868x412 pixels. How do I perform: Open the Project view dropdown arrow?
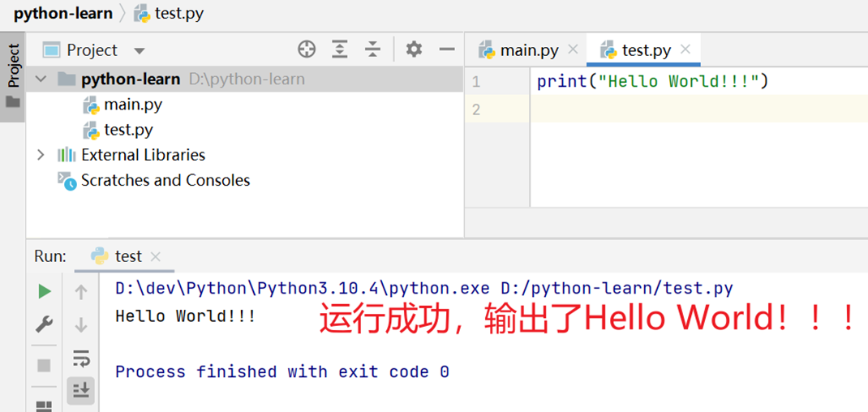[x=140, y=51]
